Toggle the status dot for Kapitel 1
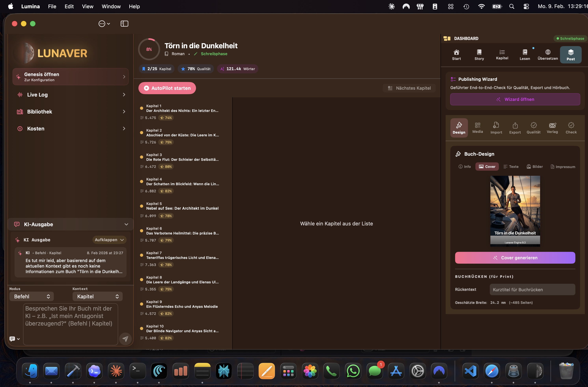The width and height of the screenshot is (588, 387). [x=141, y=108]
